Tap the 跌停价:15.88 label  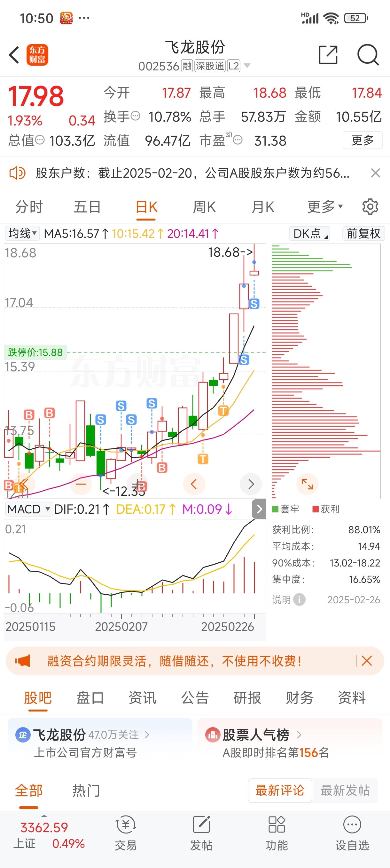tap(35, 352)
